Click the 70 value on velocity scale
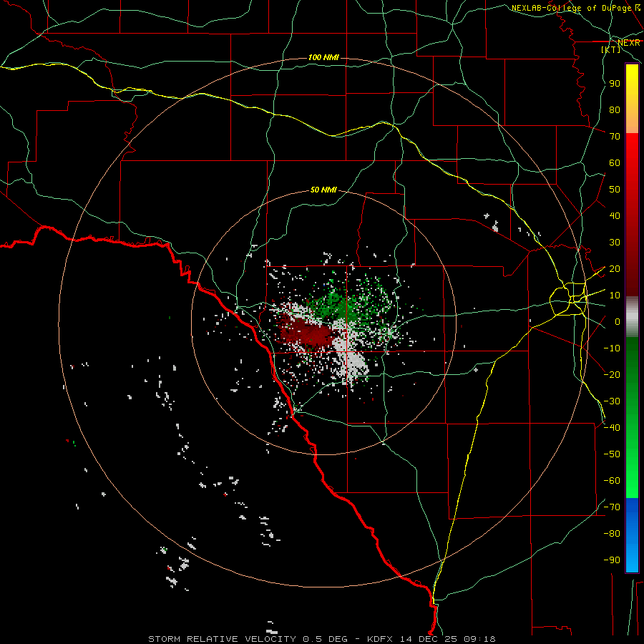 pos(615,137)
